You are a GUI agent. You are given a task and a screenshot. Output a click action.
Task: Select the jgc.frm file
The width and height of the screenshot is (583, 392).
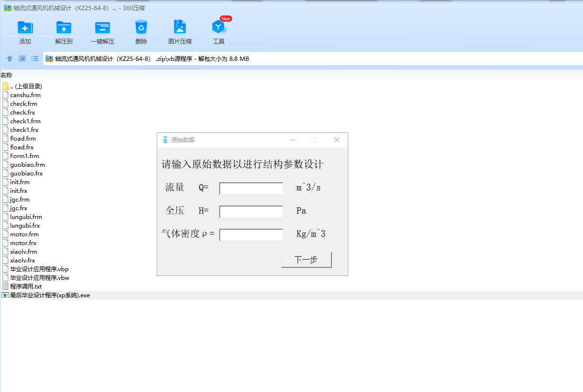coord(20,200)
